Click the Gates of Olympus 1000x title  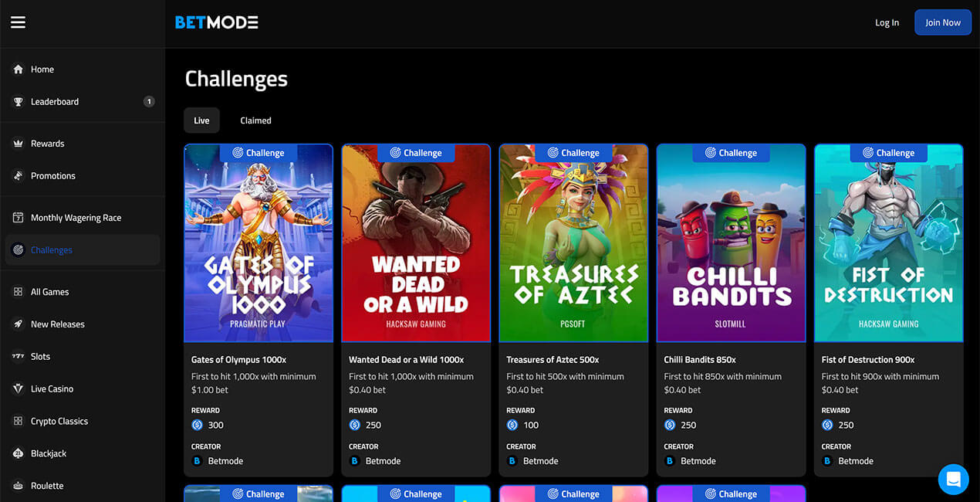pyautogui.click(x=239, y=360)
